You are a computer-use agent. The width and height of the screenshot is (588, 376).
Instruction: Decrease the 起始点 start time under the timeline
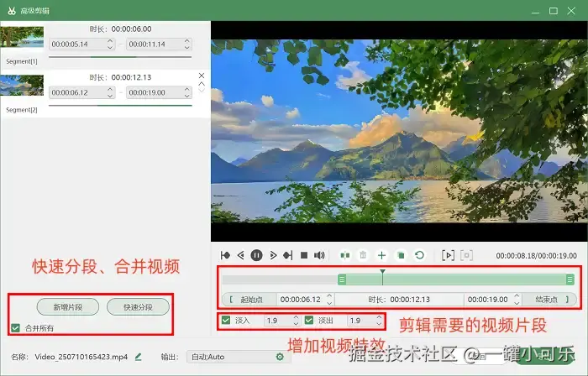click(x=329, y=303)
